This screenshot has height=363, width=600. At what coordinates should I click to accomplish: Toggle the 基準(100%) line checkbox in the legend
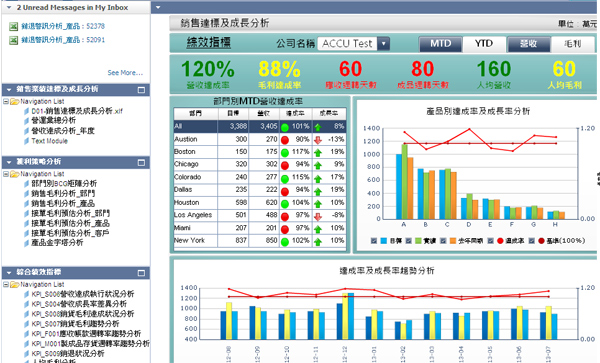[532, 241]
